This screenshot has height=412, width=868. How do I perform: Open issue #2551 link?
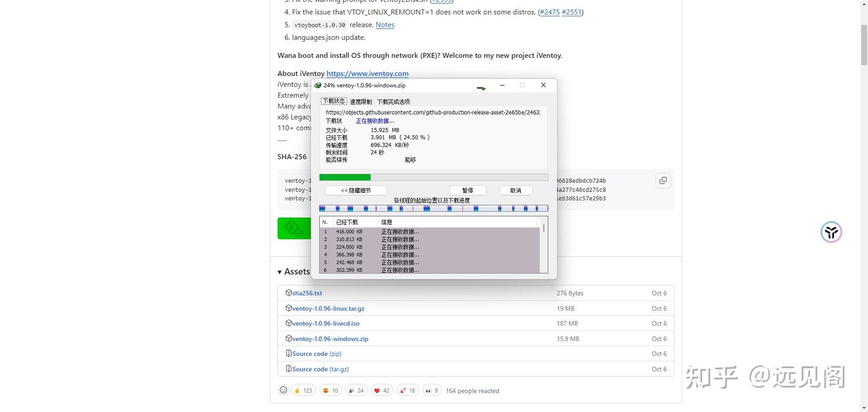coord(571,12)
